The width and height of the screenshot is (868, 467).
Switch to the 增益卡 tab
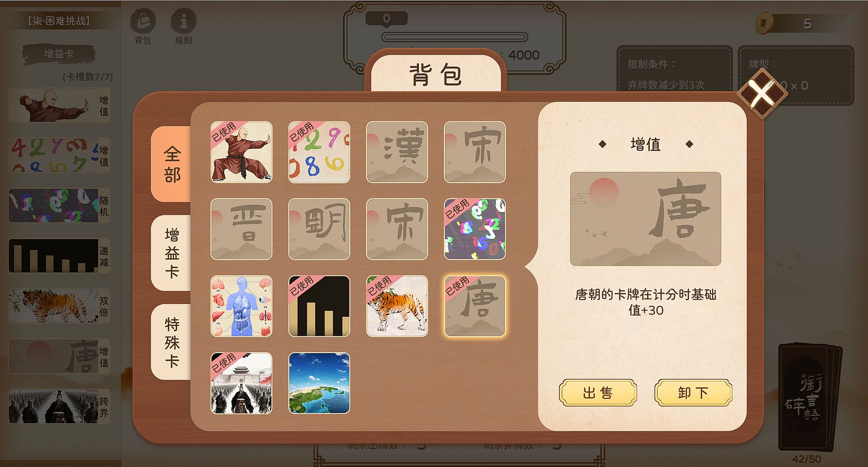[x=171, y=253]
